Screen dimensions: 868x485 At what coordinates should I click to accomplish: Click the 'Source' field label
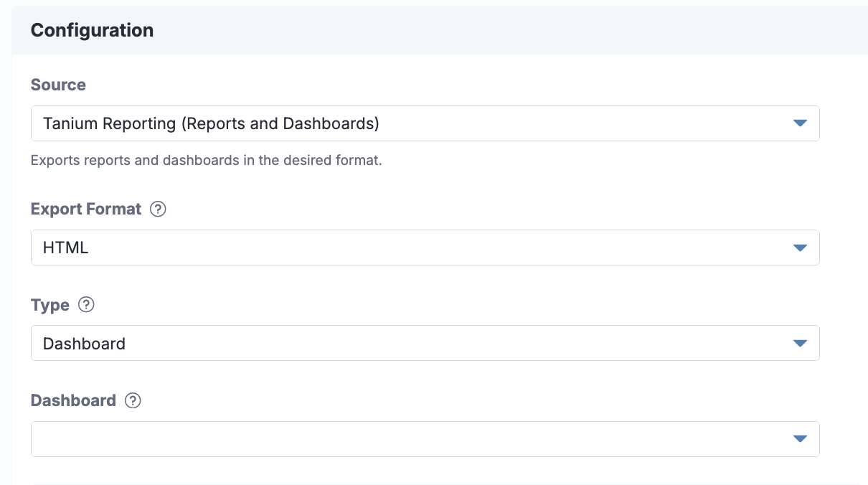(58, 85)
